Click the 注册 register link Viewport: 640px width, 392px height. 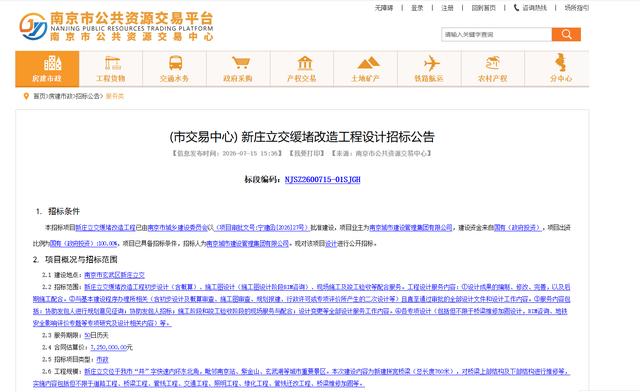447,8
